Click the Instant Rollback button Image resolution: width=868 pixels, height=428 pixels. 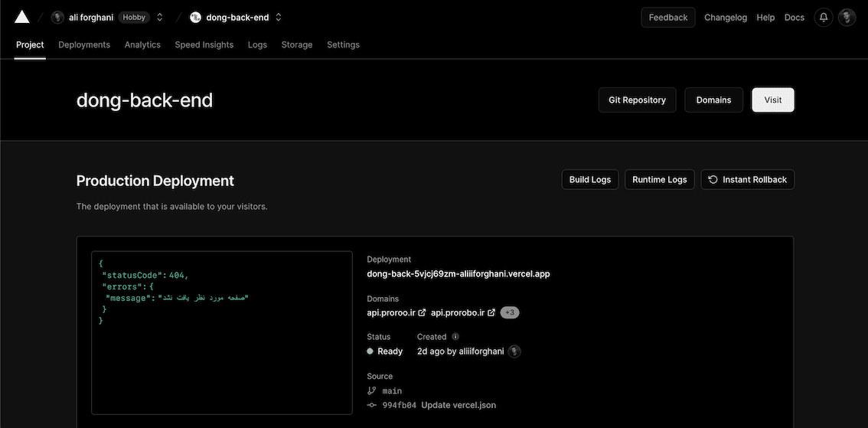click(x=747, y=179)
